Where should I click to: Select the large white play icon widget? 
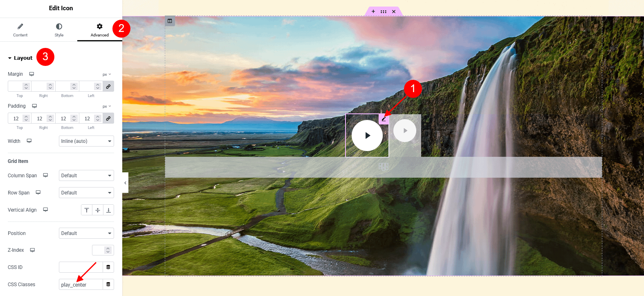(x=367, y=136)
